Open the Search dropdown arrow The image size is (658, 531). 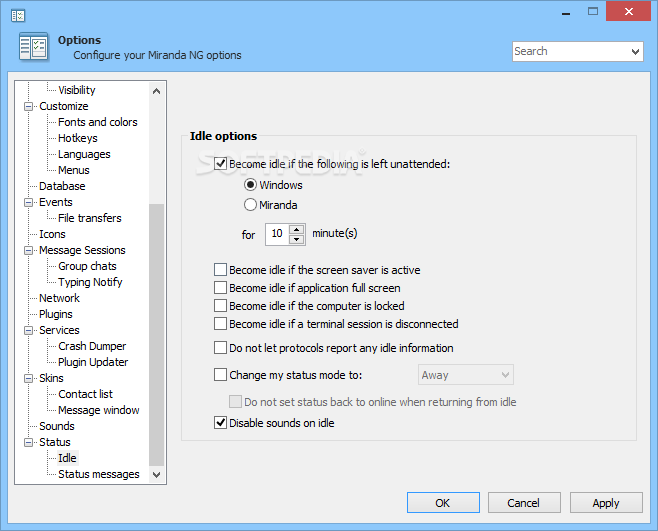pyautogui.click(x=635, y=51)
